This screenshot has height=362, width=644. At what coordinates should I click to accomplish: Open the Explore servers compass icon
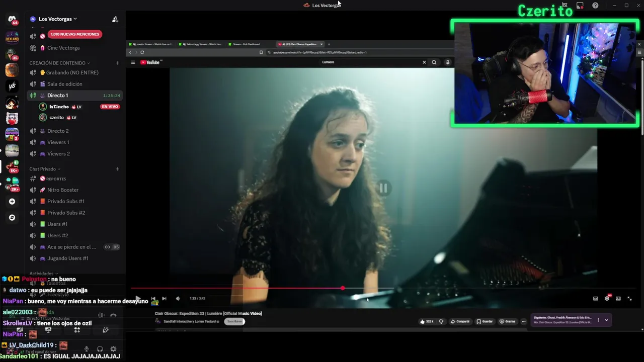12,218
